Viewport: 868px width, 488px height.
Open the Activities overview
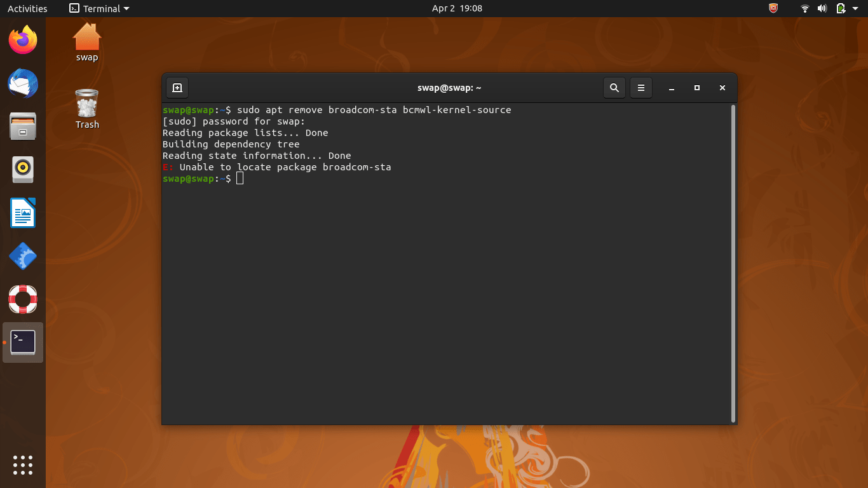[27, 8]
